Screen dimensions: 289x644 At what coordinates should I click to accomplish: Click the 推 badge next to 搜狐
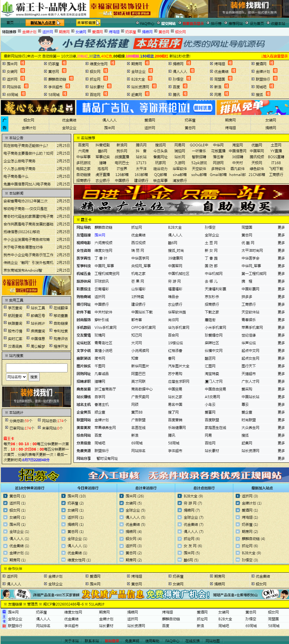[268, 94]
